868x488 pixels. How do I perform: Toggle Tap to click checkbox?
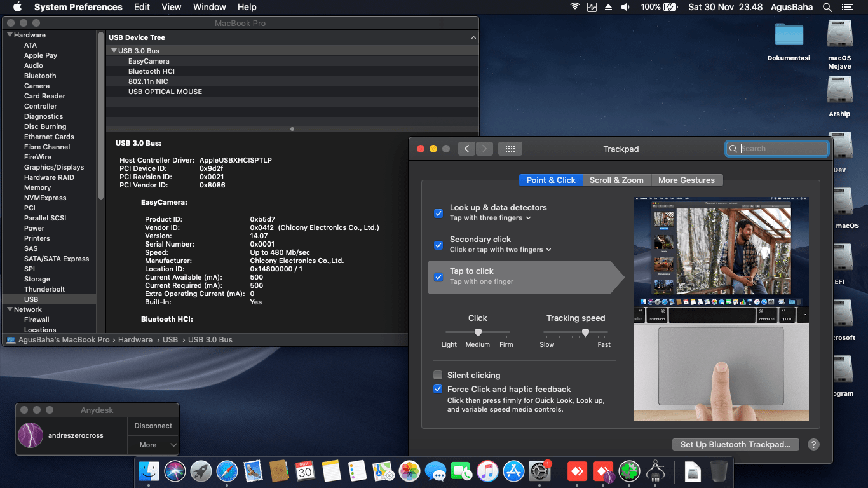[438, 277]
